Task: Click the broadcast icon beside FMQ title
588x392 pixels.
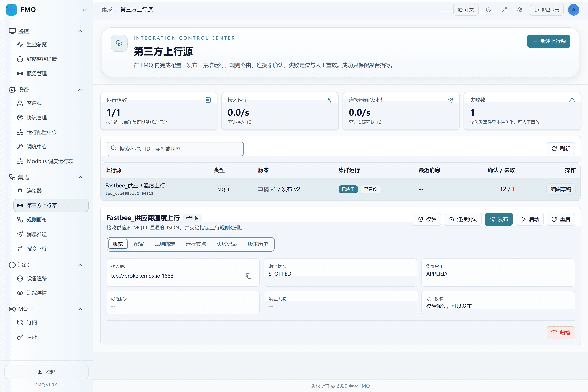Action: pos(85,10)
